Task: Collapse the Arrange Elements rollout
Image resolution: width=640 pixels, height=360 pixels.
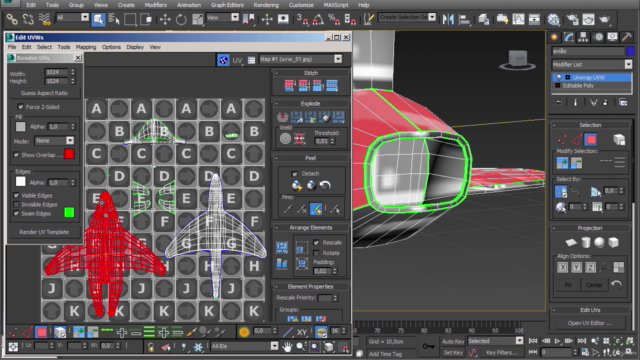Action: click(x=311, y=227)
